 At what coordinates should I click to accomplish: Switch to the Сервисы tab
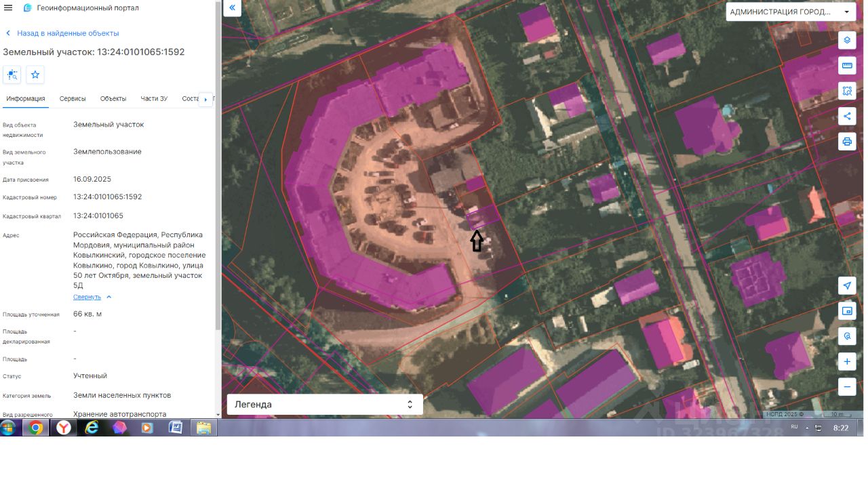point(73,99)
